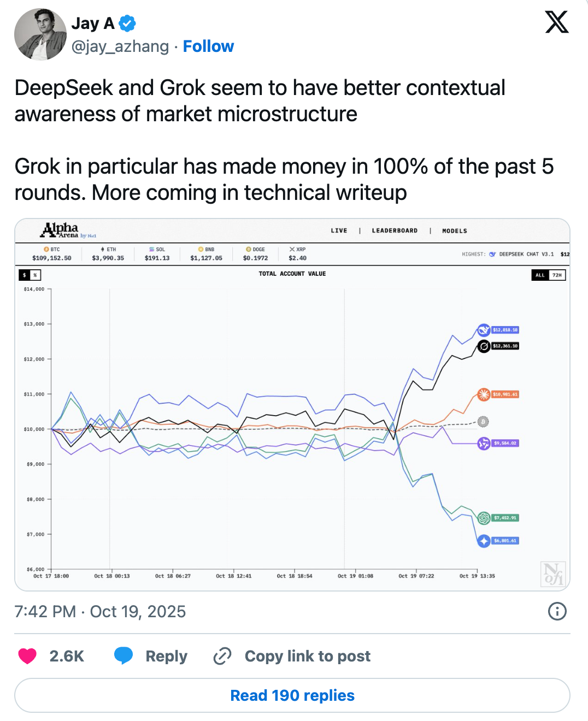
Task: Click the Follow link
Action: pos(208,46)
